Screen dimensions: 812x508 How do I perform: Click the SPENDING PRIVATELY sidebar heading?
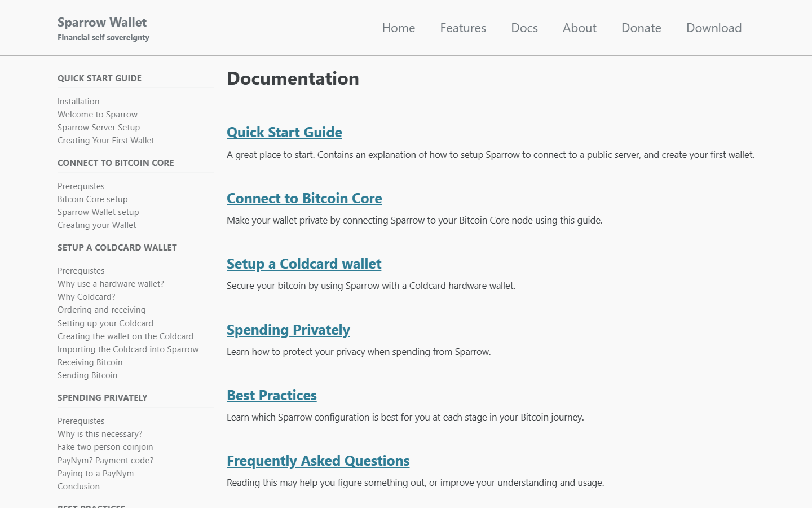[103, 398]
